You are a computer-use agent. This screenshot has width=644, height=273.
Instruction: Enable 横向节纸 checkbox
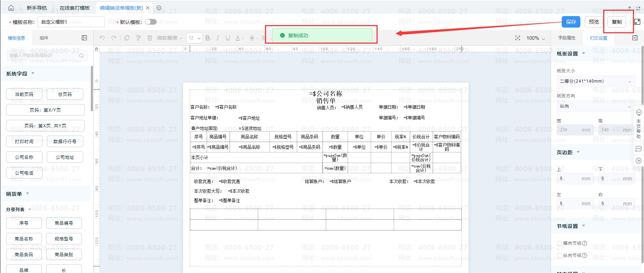pyautogui.click(x=560, y=243)
